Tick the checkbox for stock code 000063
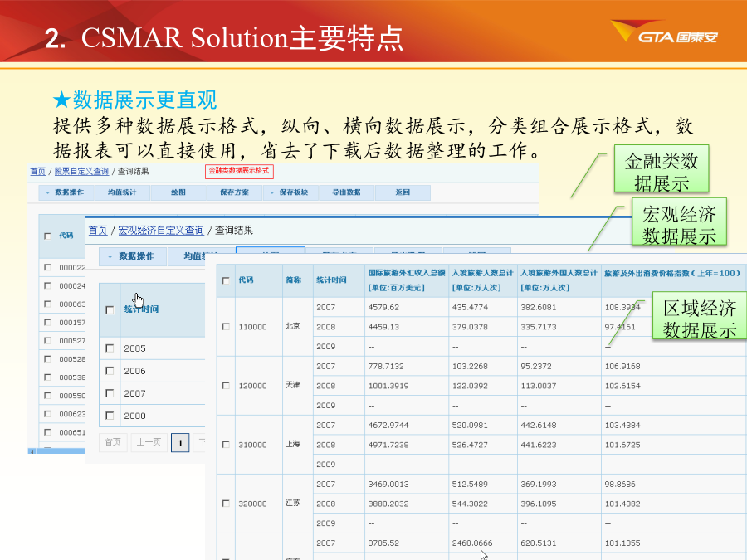 tap(47, 304)
